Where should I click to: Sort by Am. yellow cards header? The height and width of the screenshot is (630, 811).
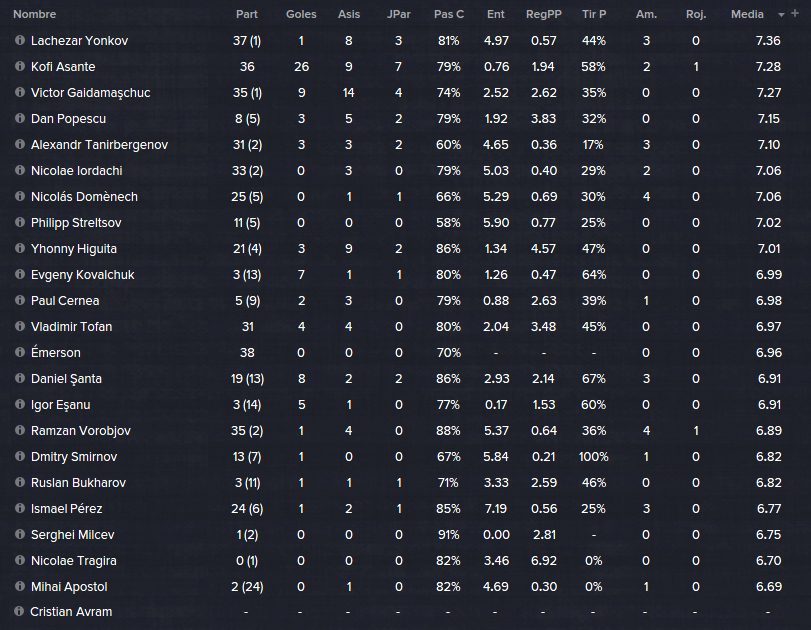click(646, 14)
